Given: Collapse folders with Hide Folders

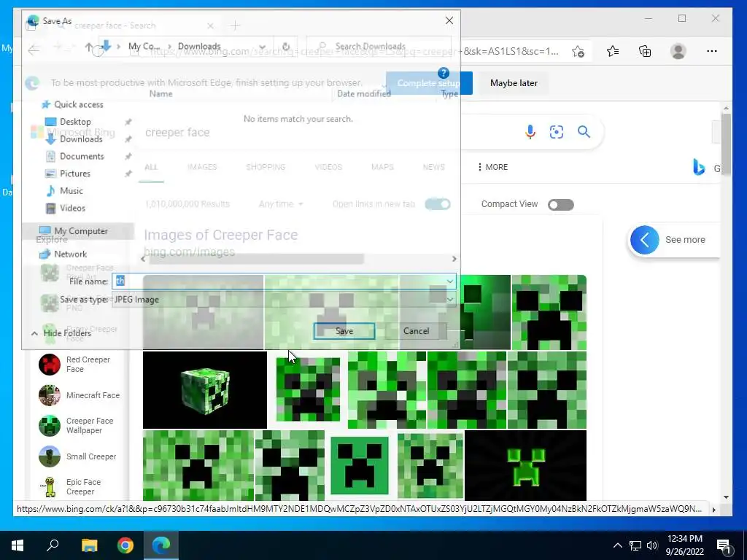Looking at the screenshot, I should pyautogui.click(x=61, y=332).
